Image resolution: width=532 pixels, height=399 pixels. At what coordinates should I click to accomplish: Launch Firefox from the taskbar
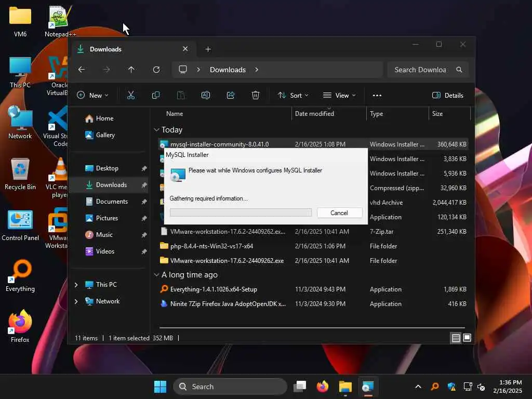323,387
